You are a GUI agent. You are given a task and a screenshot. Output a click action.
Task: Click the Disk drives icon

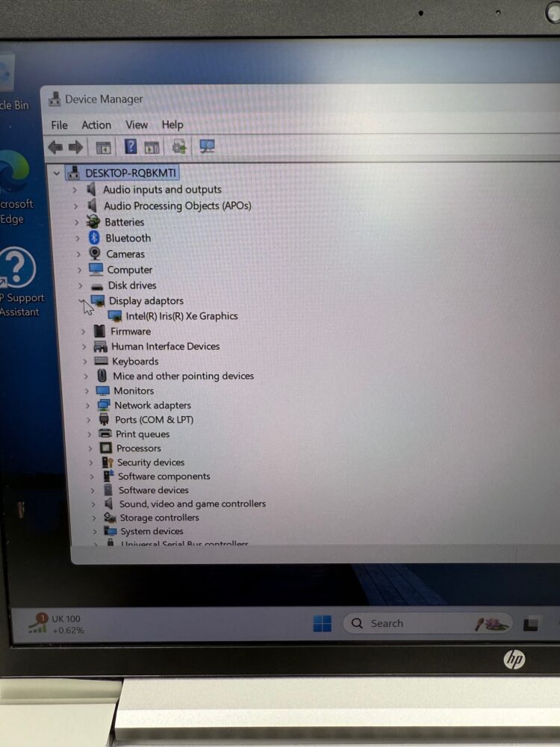point(97,286)
